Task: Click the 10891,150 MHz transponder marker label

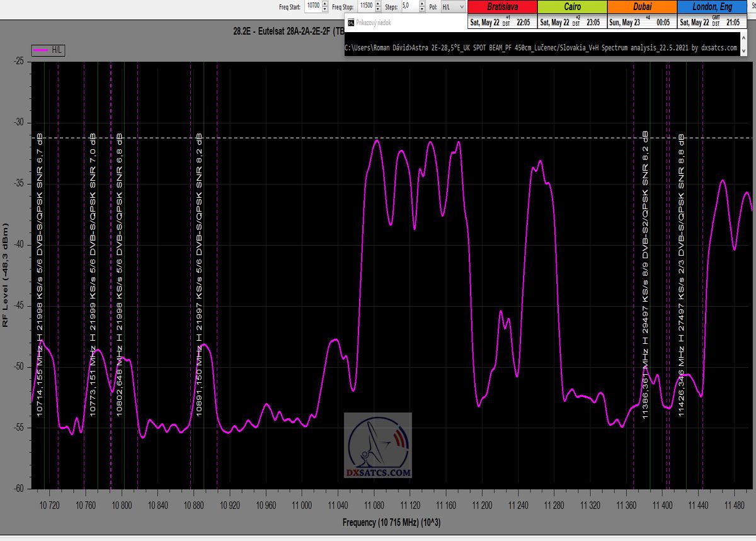Action: (199, 274)
